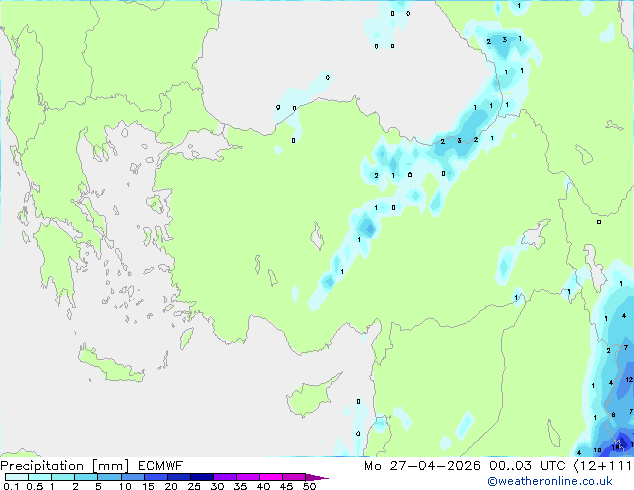
Task: Click the '00..03' time range text
Action: click(x=510, y=466)
